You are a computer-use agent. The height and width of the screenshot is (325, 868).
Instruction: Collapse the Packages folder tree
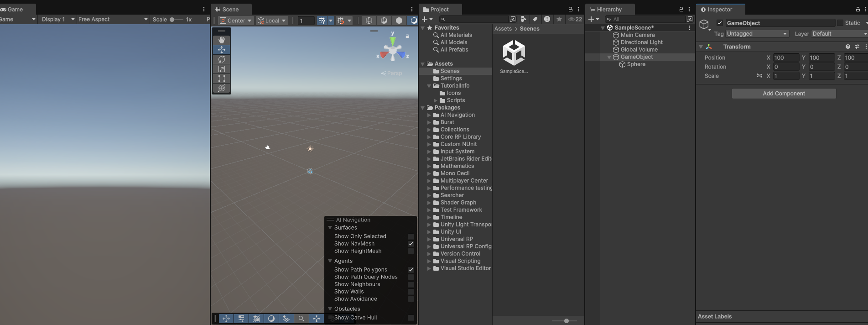click(x=423, y=108)
